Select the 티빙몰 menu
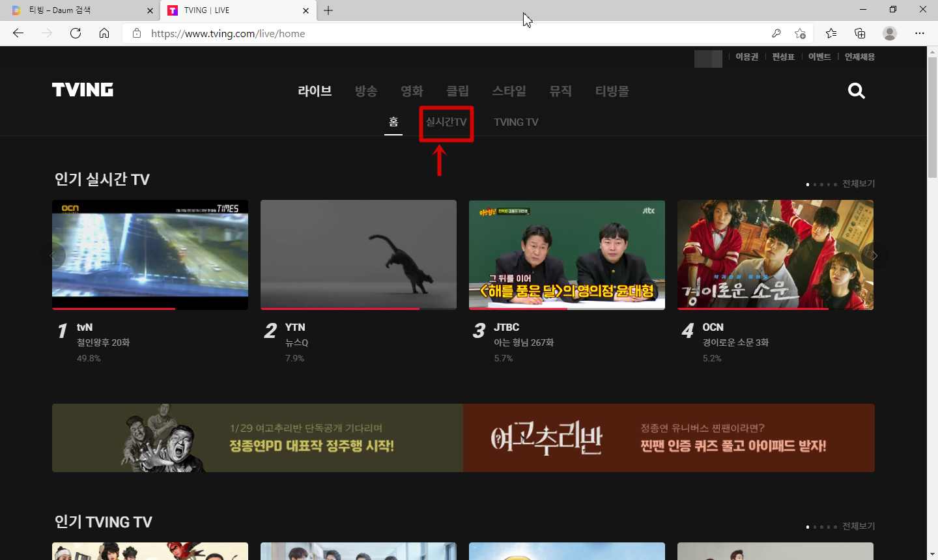Screen dimensions: 938x560 612,91
